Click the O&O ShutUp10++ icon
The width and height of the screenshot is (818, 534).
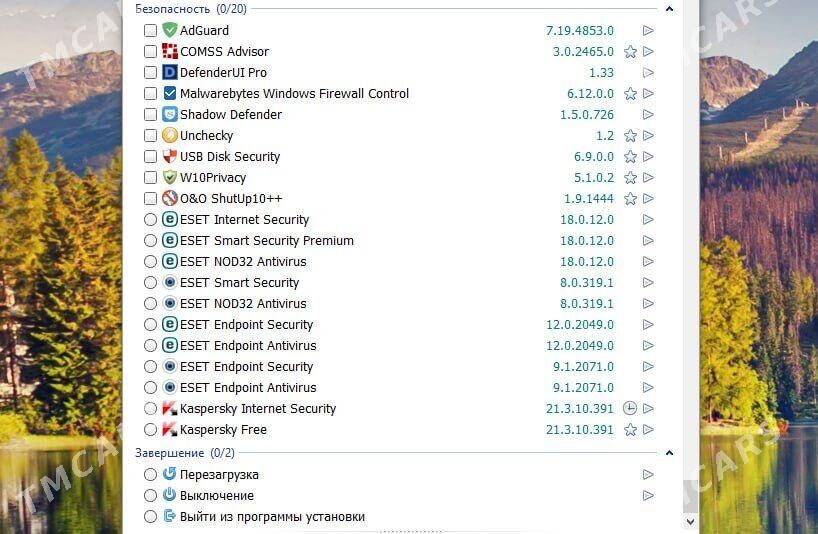170,198
